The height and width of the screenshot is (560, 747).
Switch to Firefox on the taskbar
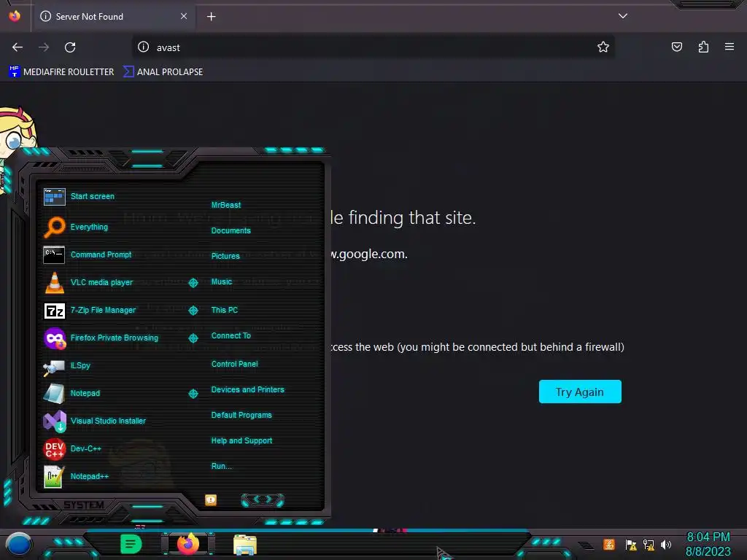point(188,544)
